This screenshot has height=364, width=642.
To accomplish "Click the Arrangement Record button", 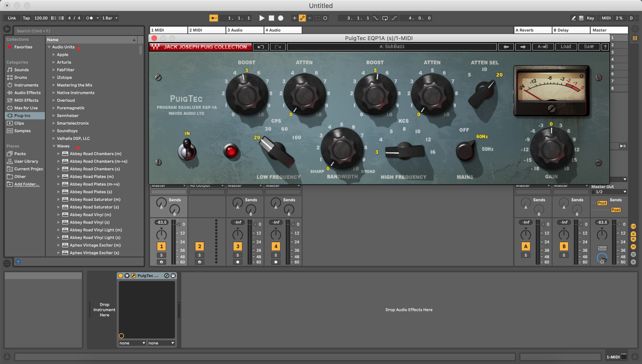I will pyautogui.click(x=281, y=18).
